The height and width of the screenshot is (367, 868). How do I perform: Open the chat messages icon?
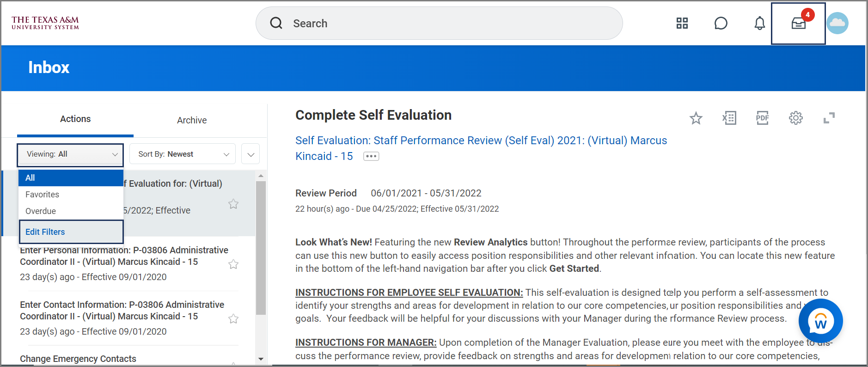point(721,23)
